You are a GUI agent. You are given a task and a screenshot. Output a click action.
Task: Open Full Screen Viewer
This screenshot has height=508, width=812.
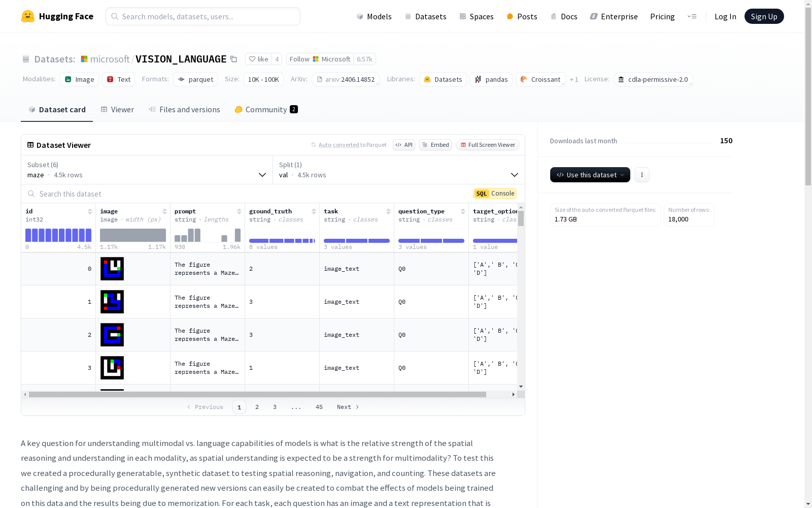(x=488, y=145)
